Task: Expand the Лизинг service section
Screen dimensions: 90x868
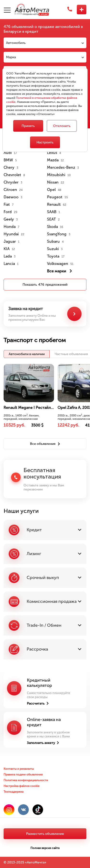Action: (x=45, y=554)
